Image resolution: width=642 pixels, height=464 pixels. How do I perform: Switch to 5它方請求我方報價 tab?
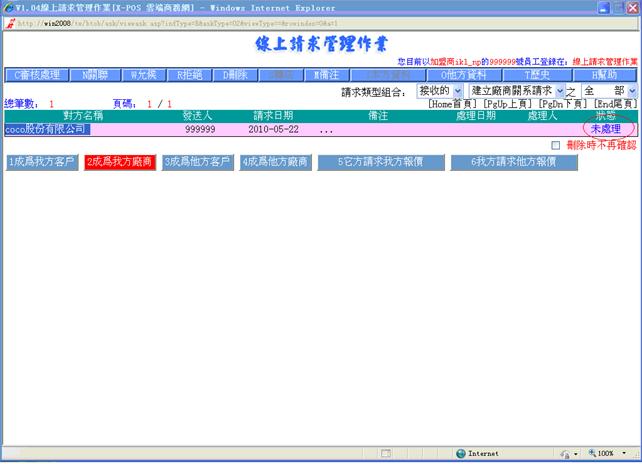click(x=379, y=162)
